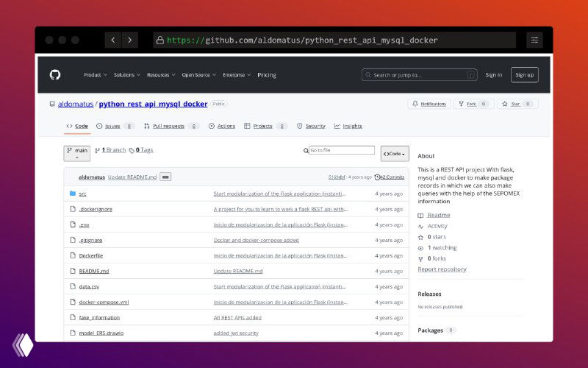The image size is (588, 368).
Task: Click the file icon beside .dockerignore
Action: pyautogui.click(x=73, y=209)
